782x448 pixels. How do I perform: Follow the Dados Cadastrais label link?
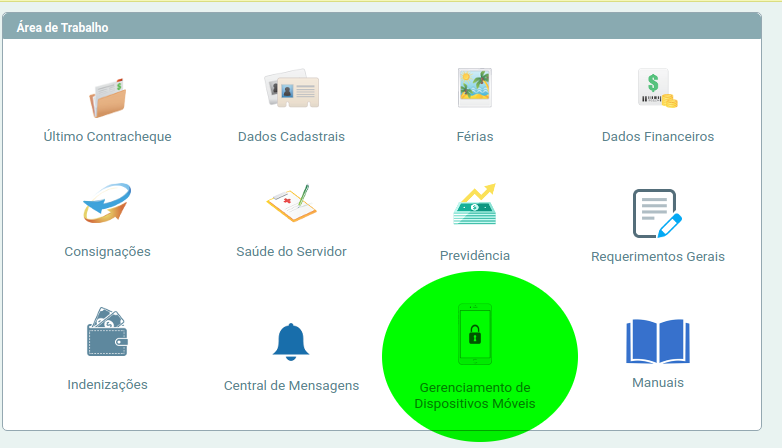tap(291, 137)
